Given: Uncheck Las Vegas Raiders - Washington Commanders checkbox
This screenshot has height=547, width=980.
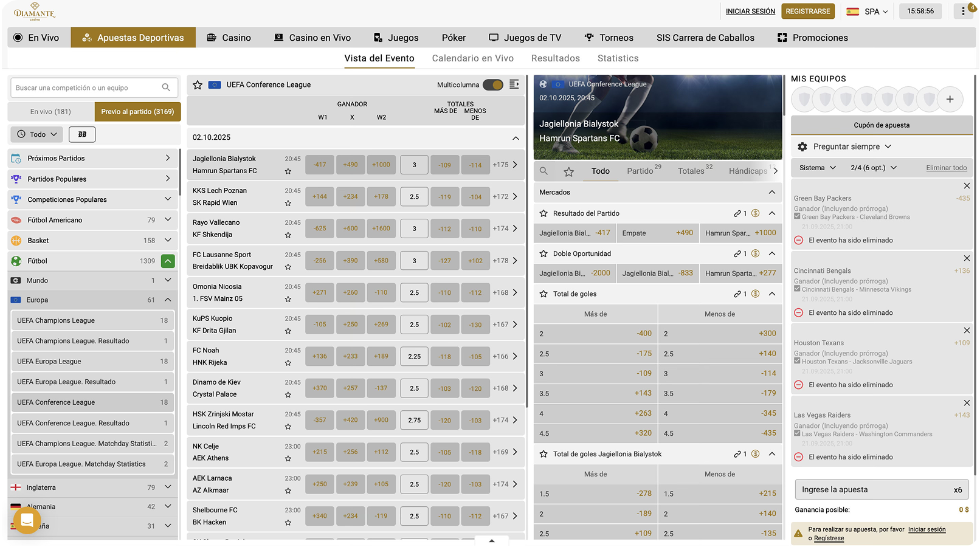Looking at the screenshot, I should click(x=797, y=434).
